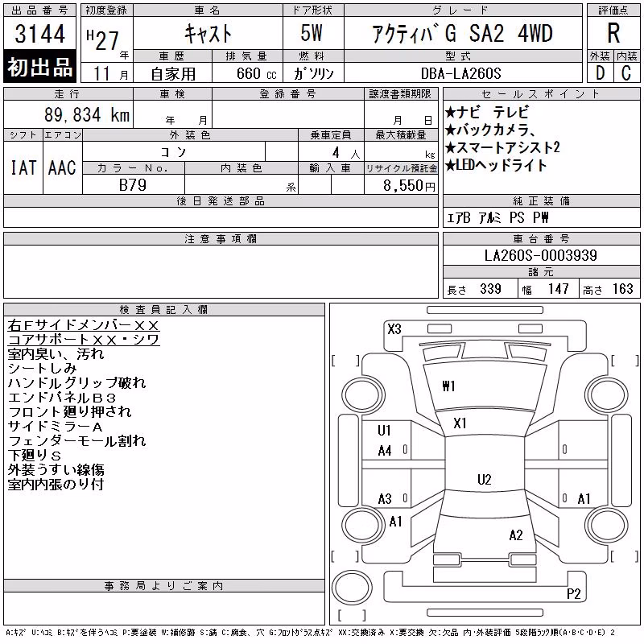Select the length value 339
Image resolution: width=644 pixels, height=644 pixels.
[x=490, y=289]
